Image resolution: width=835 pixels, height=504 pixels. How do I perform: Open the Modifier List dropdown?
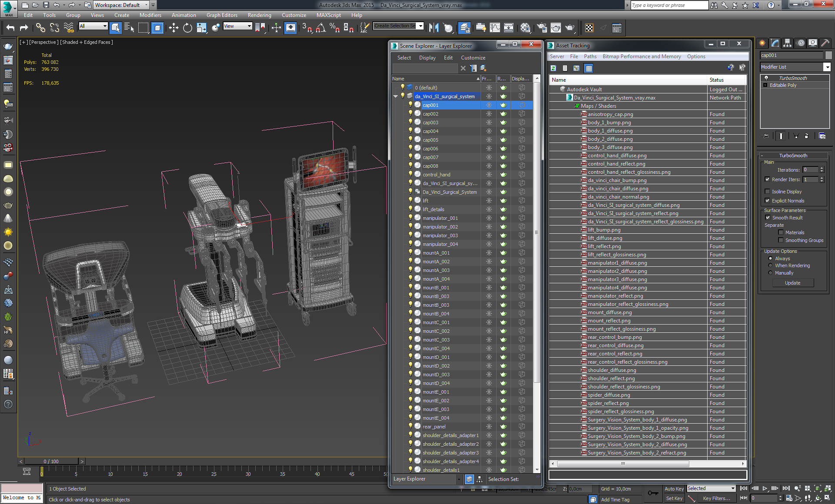(x=827, y=67)
